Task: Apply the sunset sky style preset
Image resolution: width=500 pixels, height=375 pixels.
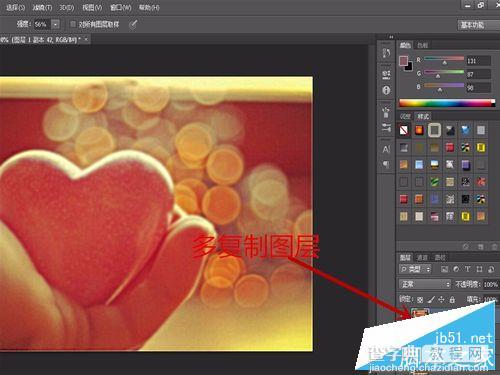Action: pyautogui.click(x=434, y=165)
